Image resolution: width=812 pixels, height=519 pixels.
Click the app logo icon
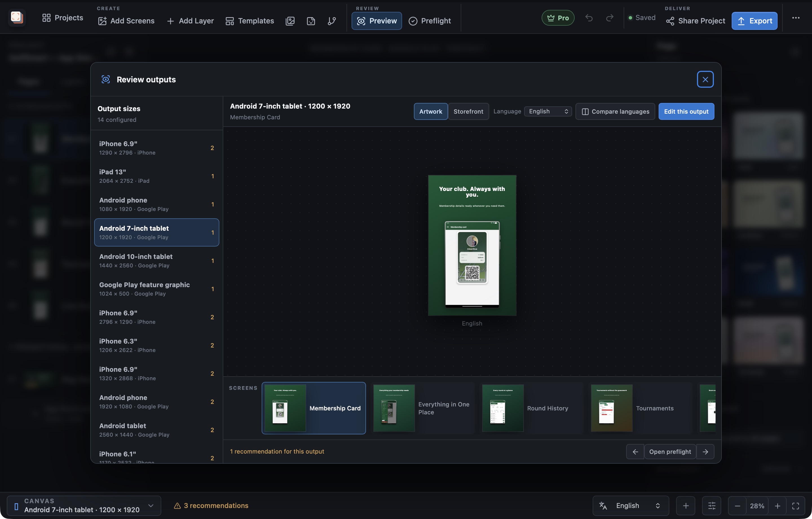pyautogui.click(x=17, y=17)
